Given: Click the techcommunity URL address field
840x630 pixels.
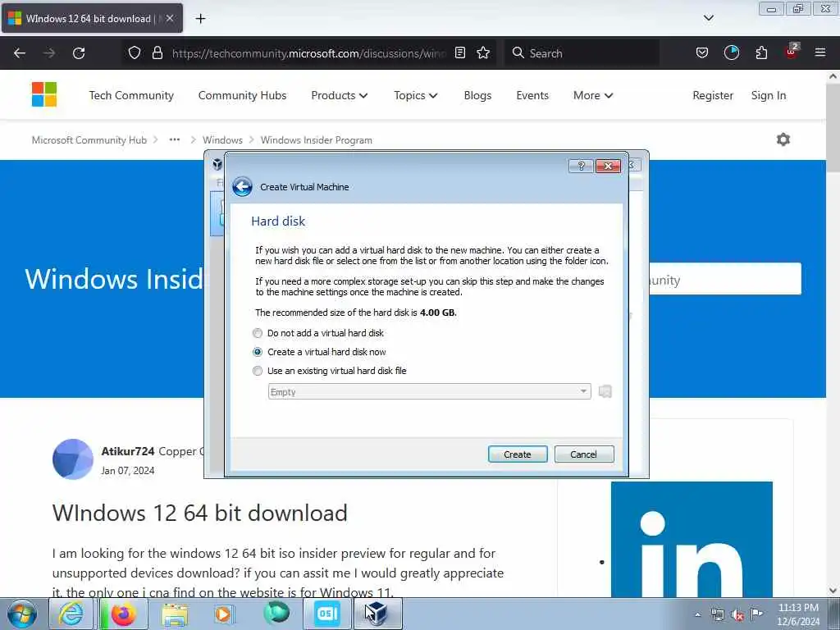Looking at the screenshot, I should coord(308,53).
